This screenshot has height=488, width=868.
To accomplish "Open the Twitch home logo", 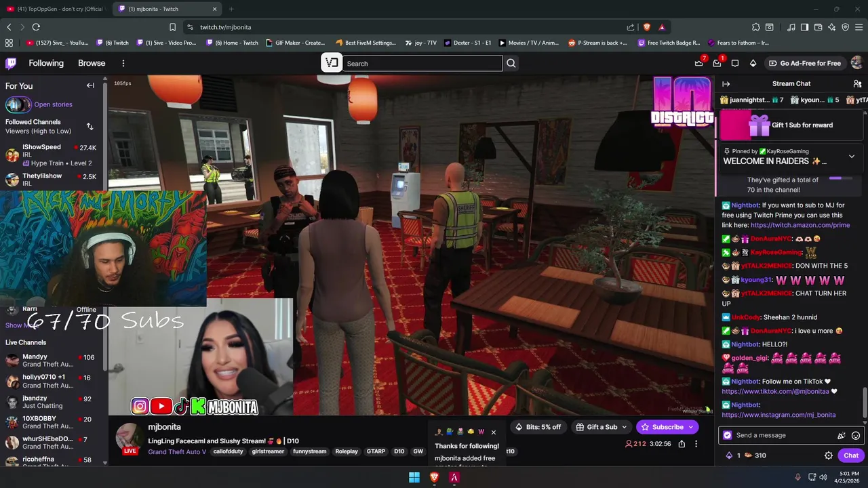I will tap(11, 63).
